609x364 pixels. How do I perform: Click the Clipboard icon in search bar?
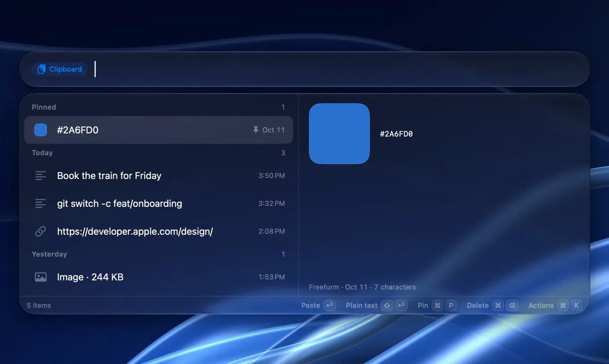tap(42, 69)
